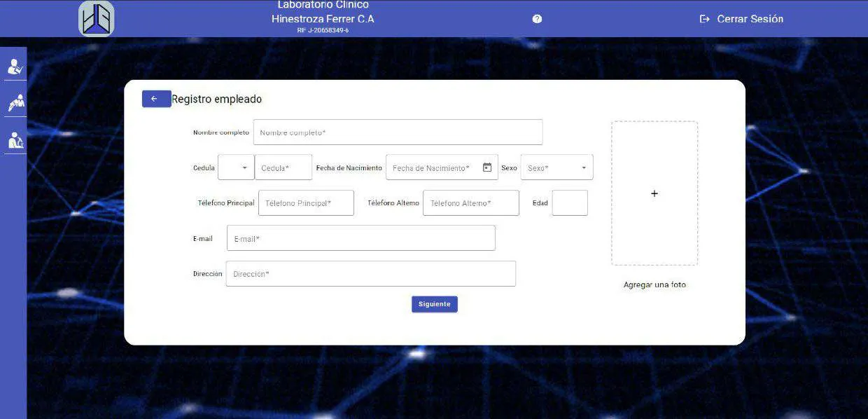Click the Cedula number text field
The image size is (868, 419).
click(283, 167)
